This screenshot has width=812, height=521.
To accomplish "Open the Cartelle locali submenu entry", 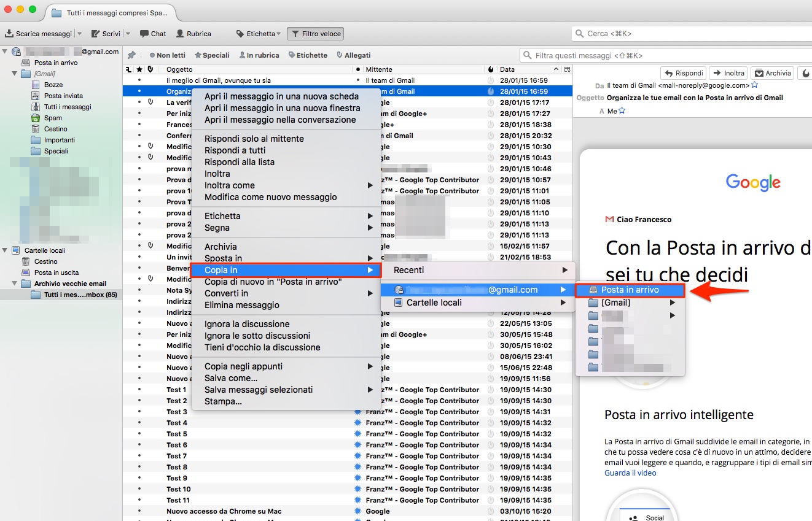I will click(478, 303).
